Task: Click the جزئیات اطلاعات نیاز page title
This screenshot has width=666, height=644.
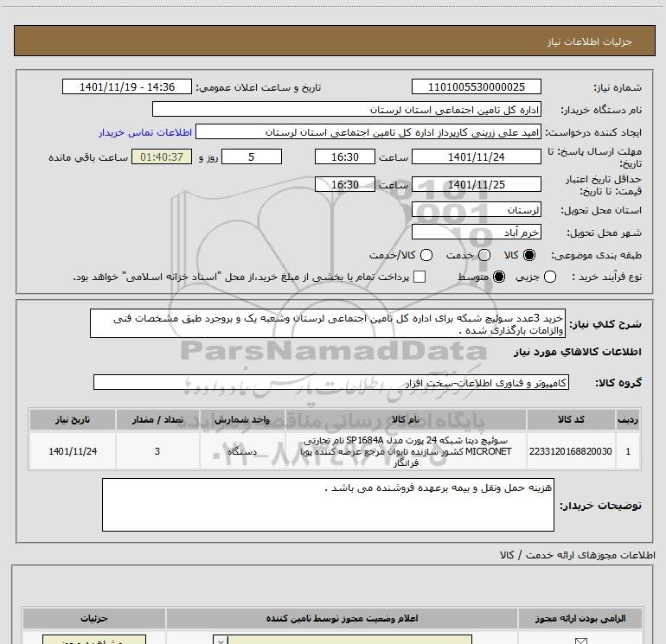Action: [589, 41]
